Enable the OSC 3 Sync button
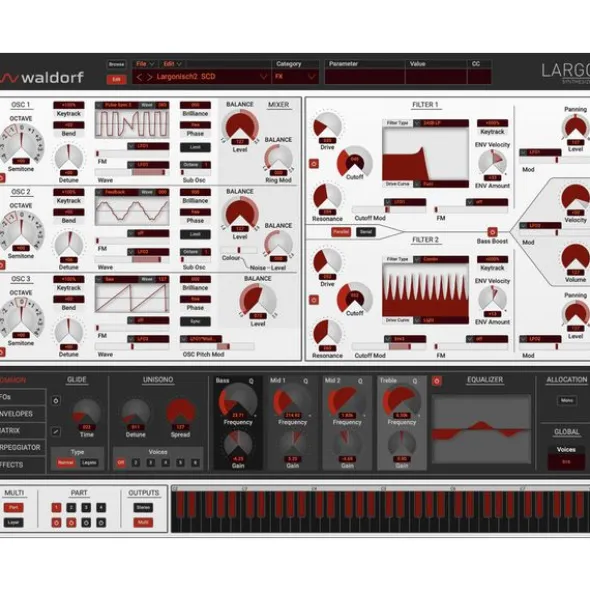The width and height of the screenshot is (590, 591). 195,322
